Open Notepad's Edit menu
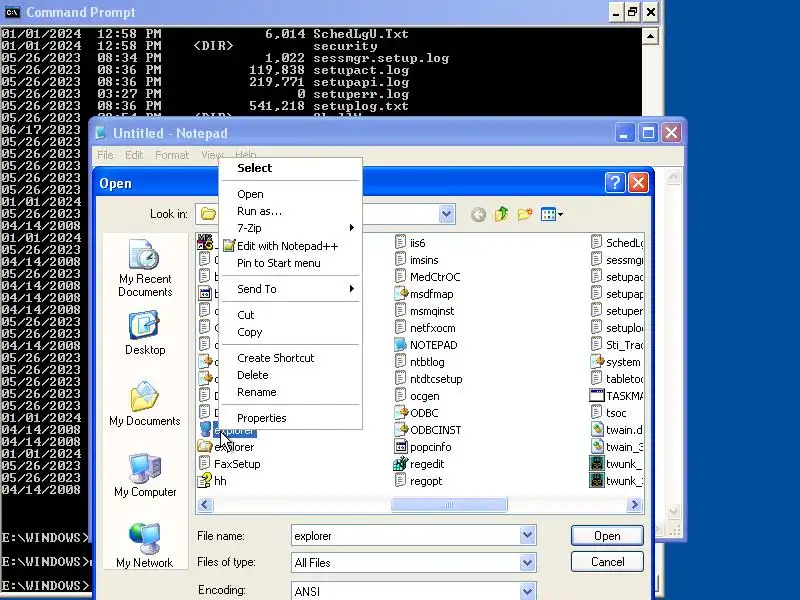The image size is (800, 600). (x=134, y=155)
